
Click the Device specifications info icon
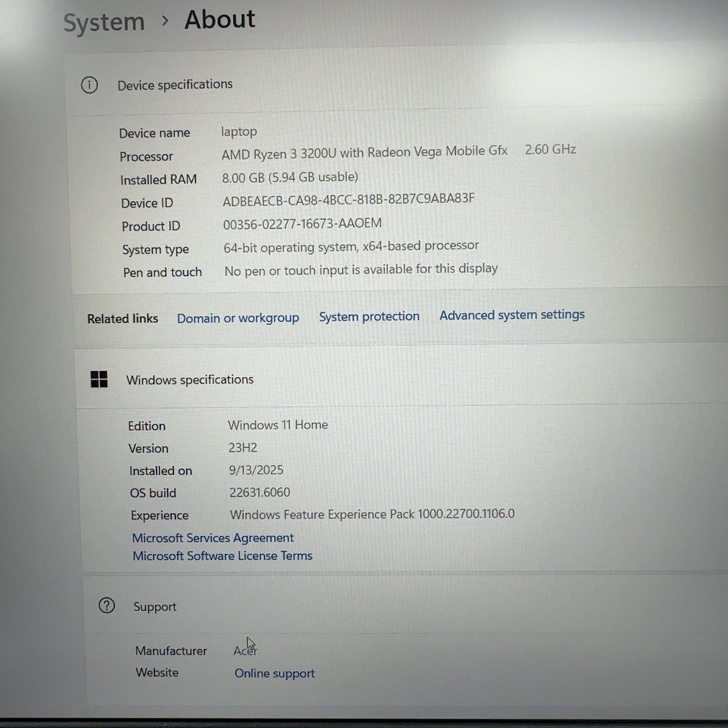tap(89, 85)
